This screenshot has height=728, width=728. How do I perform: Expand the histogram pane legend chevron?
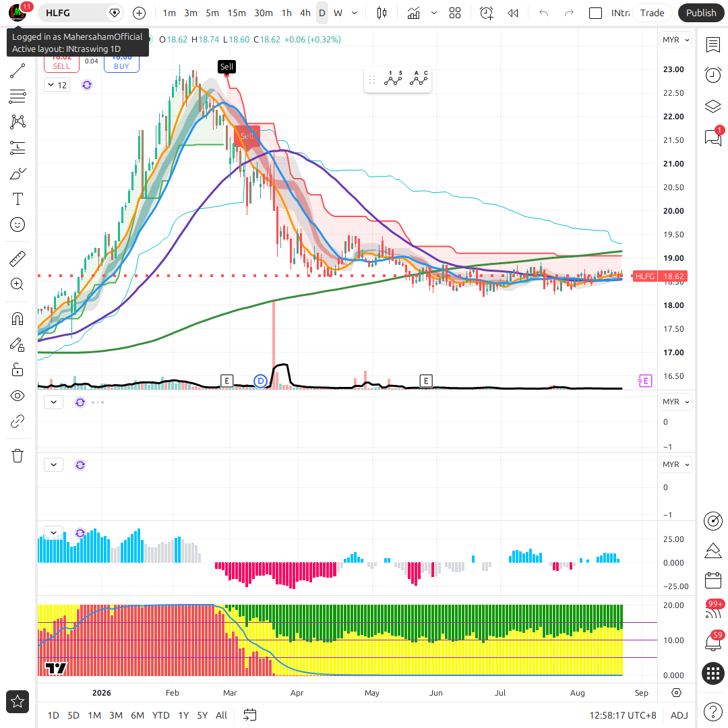coord(53,533)
